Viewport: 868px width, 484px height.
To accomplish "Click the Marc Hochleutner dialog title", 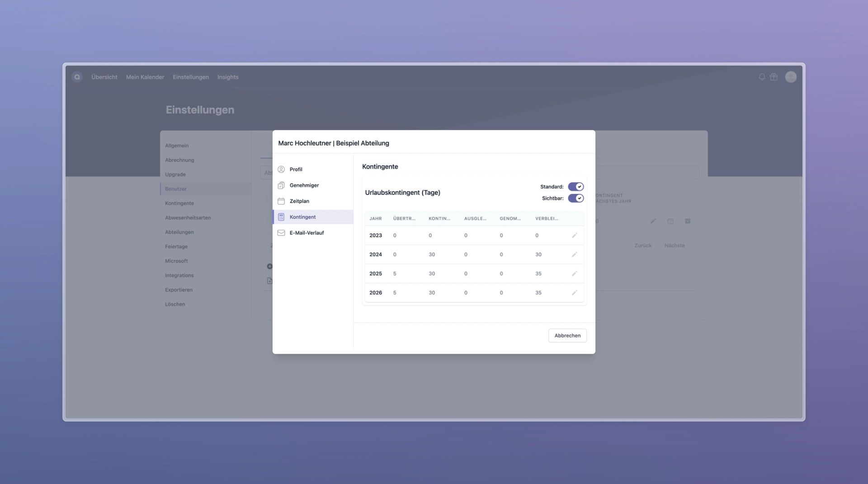I will (334, 143).
